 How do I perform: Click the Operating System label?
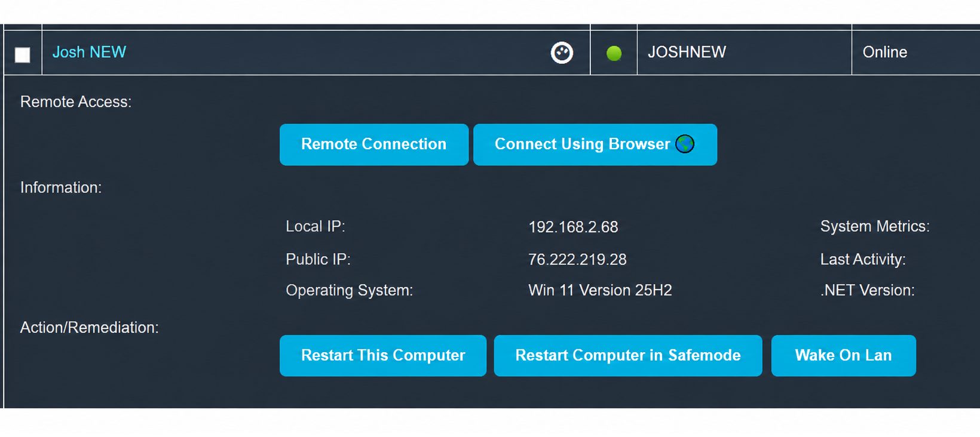[x=349, y=290]
